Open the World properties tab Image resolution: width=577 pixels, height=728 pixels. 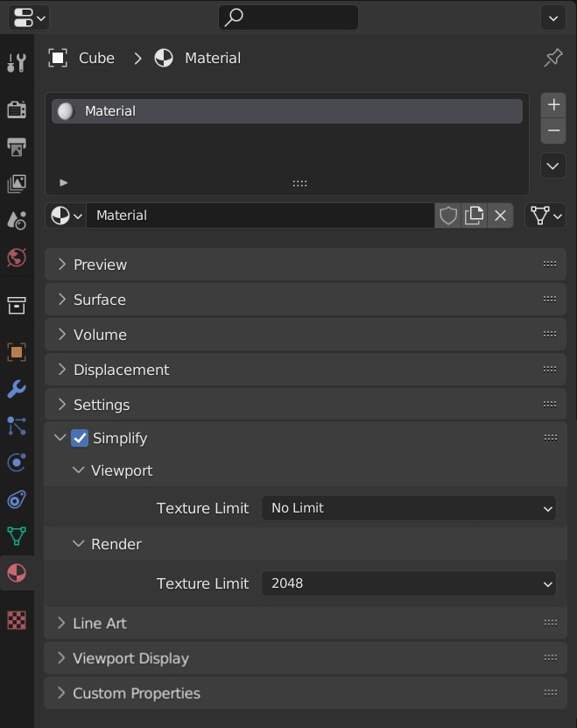pos(17,258)
